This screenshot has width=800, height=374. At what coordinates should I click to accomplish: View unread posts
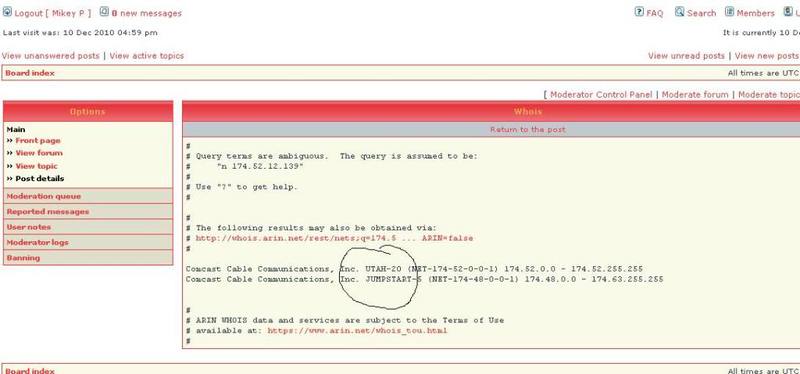click(686, 56)
